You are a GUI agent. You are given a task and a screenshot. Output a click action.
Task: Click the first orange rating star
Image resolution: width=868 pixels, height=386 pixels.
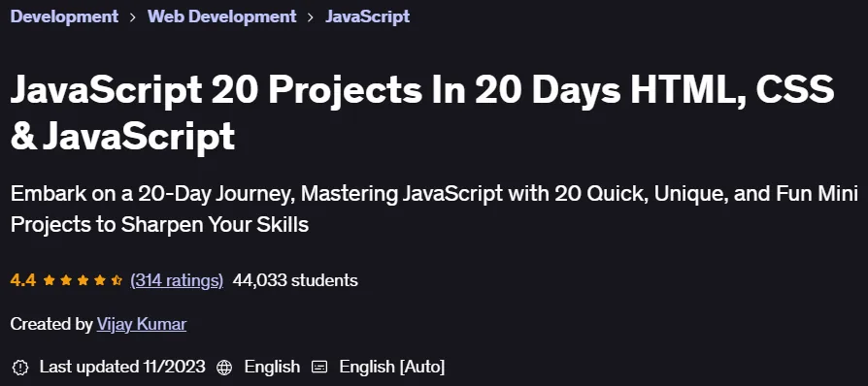[x=50, y=280]
